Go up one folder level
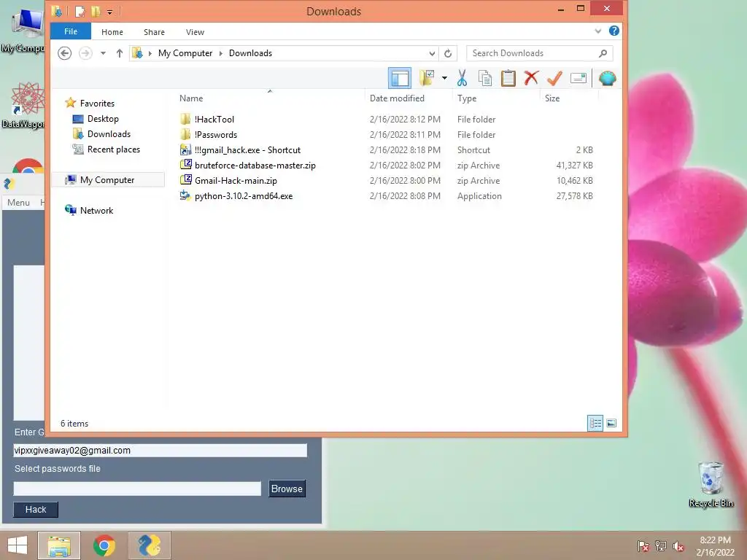The width and height of the screenshot is (747, 560). [x=120, y=53]
